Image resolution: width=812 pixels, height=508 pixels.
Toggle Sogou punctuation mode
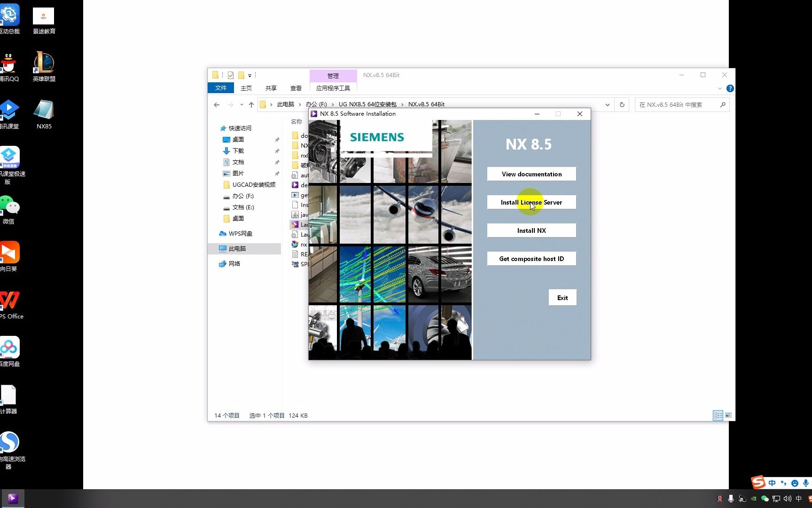[783, 483]
